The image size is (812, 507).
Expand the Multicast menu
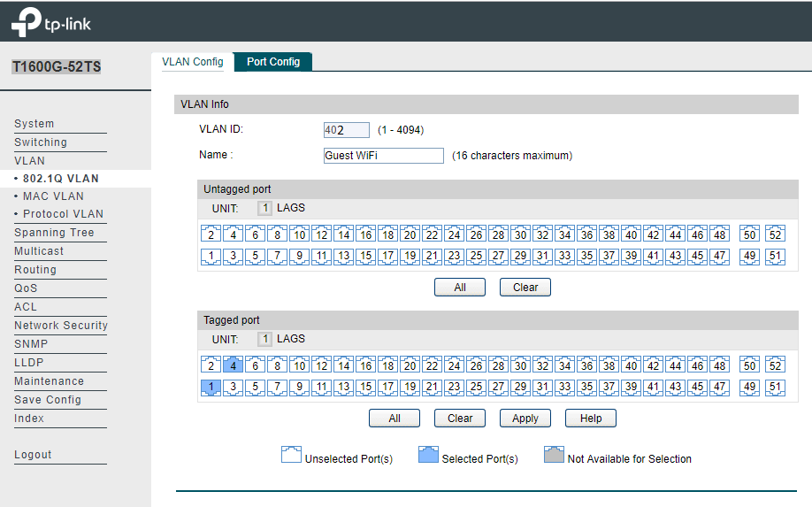coord(39,251)
